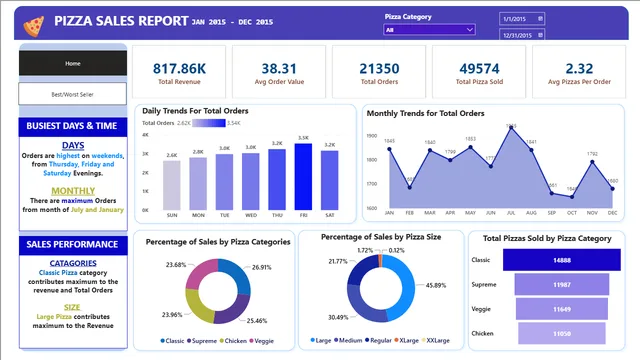Select the Veggie 11649 funnel bar
The height and width of the screenshot is (360, 640).
[x=562, y=309]
